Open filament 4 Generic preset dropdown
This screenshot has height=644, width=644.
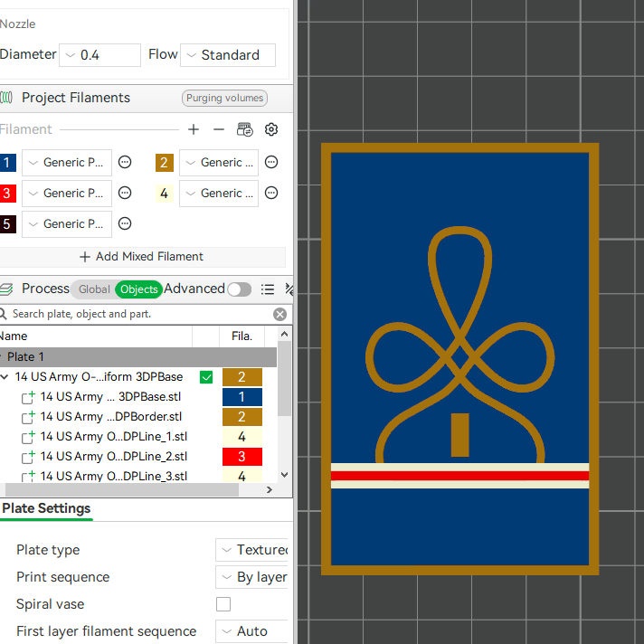pos(219,194)
